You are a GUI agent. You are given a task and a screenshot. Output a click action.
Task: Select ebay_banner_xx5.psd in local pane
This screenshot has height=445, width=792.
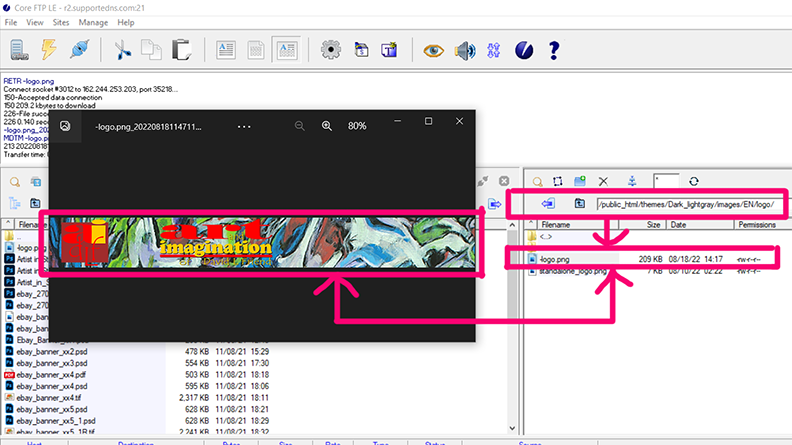(52, 410)
